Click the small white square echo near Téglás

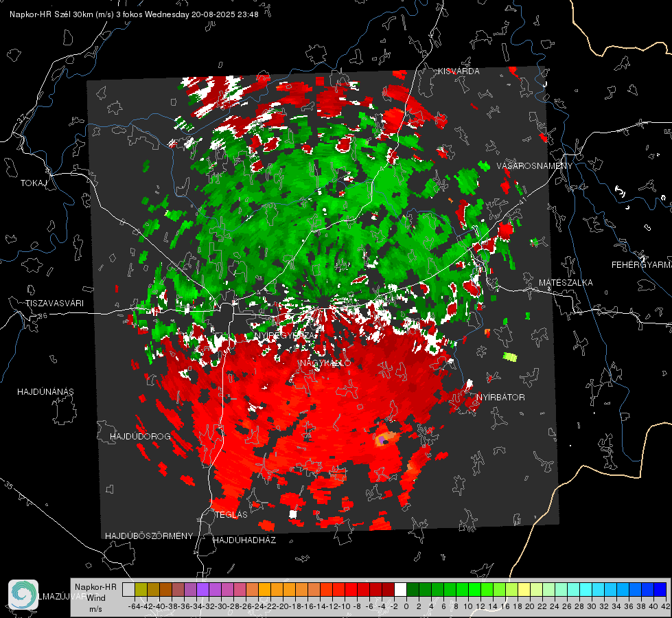293,514
